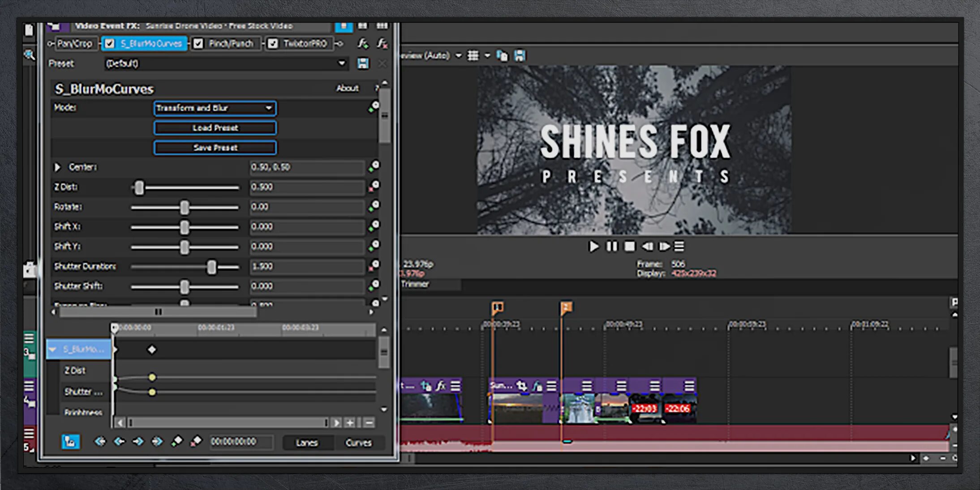This screenshot has width=980, height=490.
Task: Click the Rotate slider handle
Action: [185, 208]
